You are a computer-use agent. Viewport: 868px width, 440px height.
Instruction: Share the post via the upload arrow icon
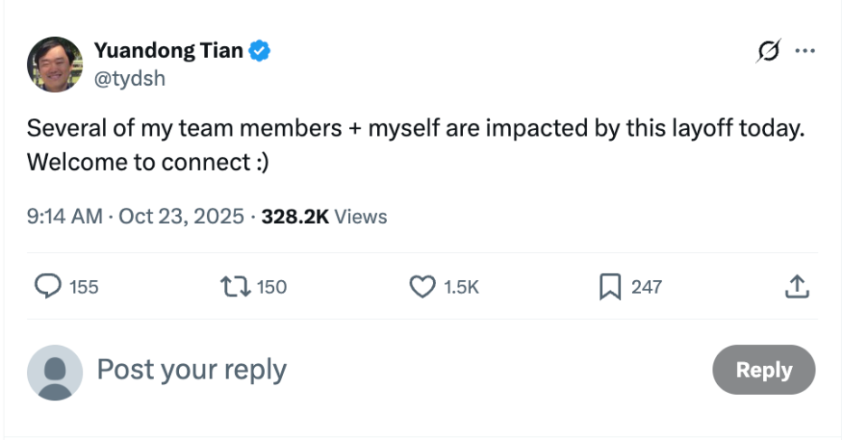coord(796,287)
